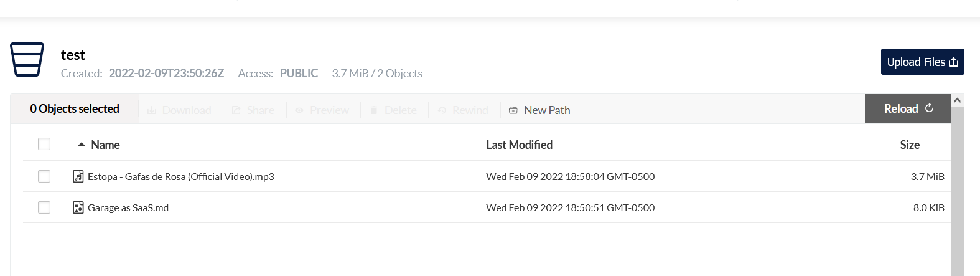Image resolution: width=980 pixels, height=276 pixels.
Task: Click the upload arrow icon in Upload Files
Action: 953,62
